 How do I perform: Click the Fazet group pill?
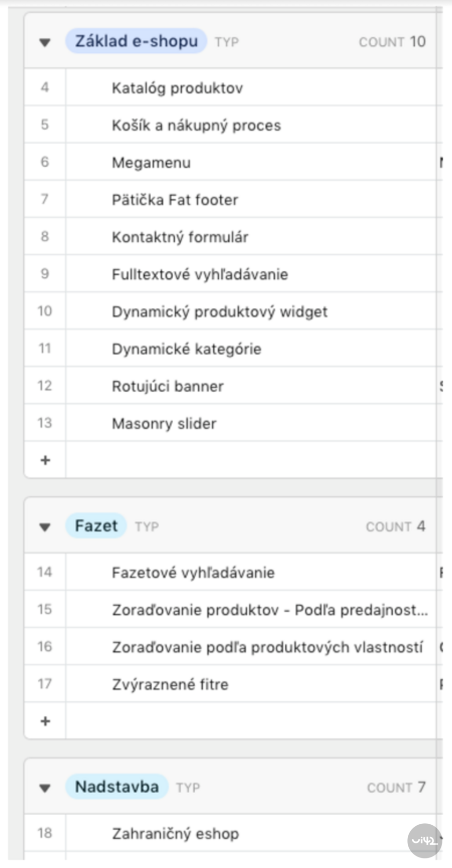click(96, 525)
